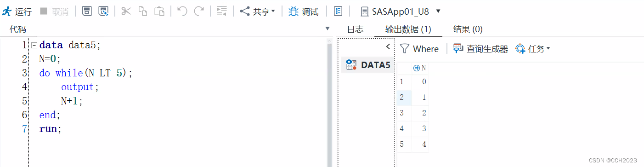Click the query builder icon
Image resolution: width=644 pixels, height=167 pixels.
[458, 49]
